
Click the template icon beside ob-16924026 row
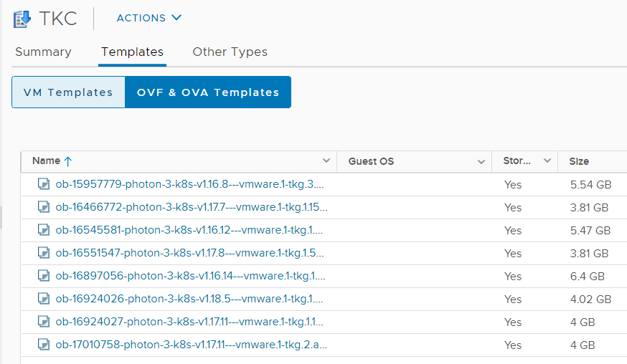click(x=44, y=299)
